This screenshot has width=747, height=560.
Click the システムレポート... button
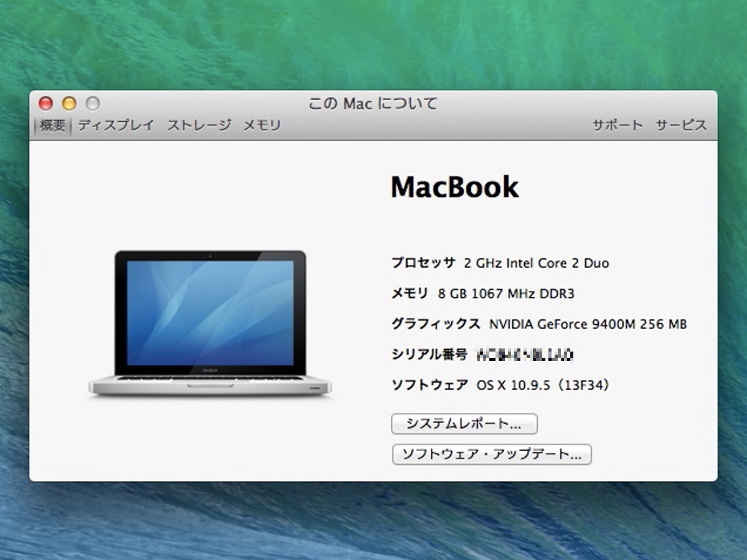[x=464, y=424]
